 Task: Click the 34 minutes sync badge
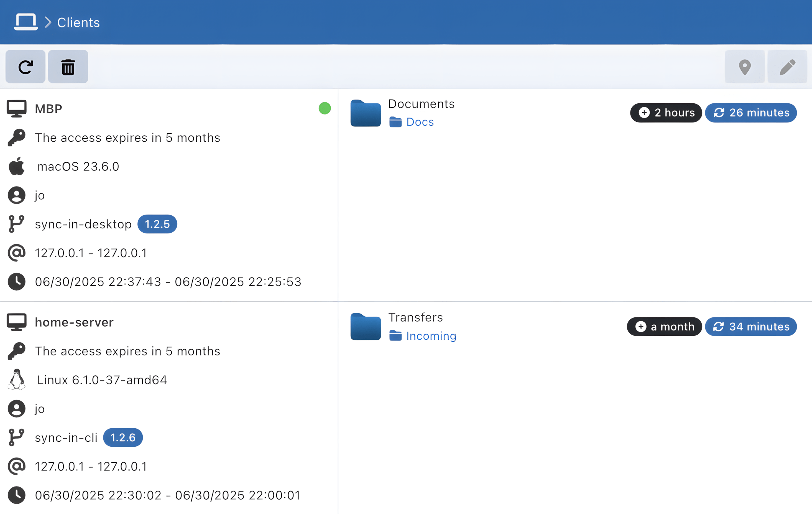point(751,327)
